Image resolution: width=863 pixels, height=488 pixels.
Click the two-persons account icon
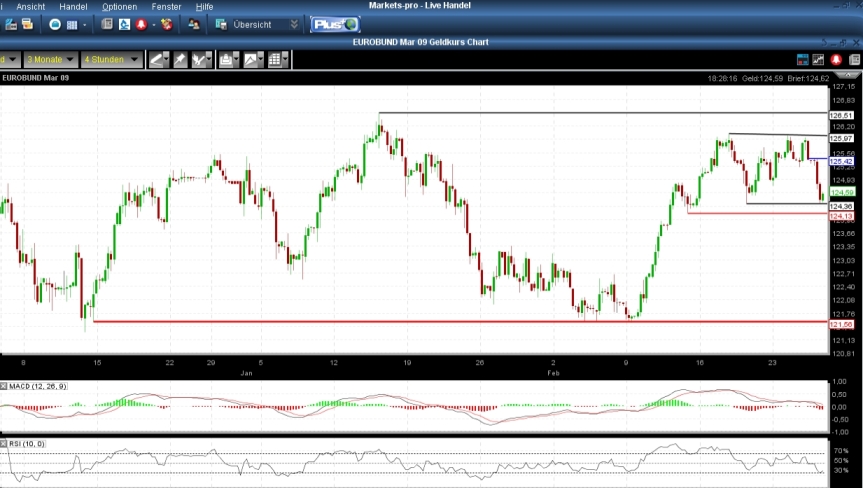[194, 25]
